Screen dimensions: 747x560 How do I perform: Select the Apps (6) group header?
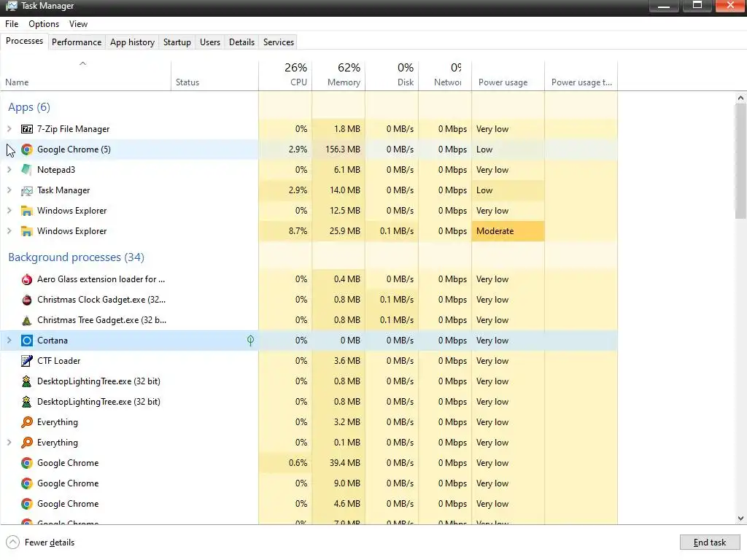(x=29, y=107)
